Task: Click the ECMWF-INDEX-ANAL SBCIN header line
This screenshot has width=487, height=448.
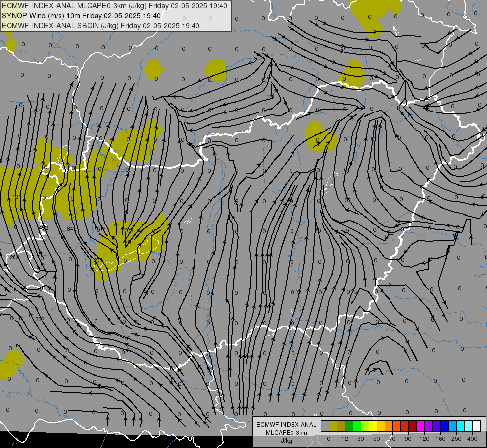Action: [100, 26]
